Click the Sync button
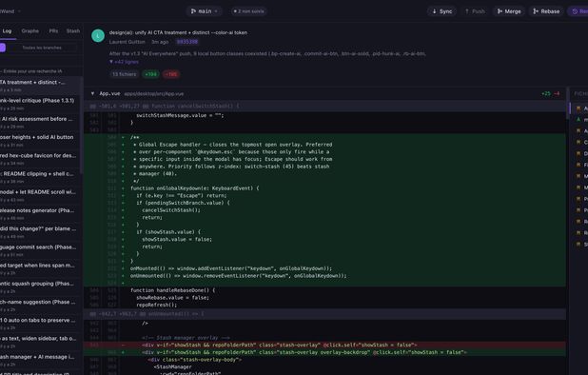Viewport: 588px width, 375px height. [441, 11]
